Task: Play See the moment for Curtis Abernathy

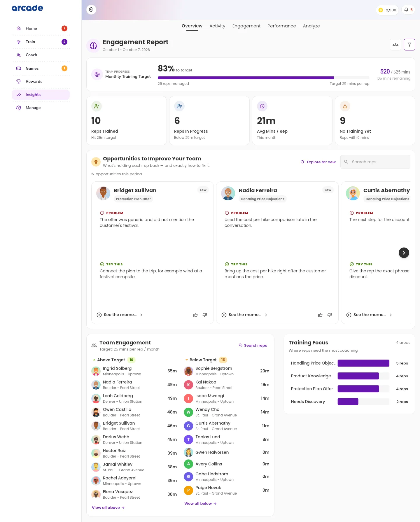Action: [369, 315]
